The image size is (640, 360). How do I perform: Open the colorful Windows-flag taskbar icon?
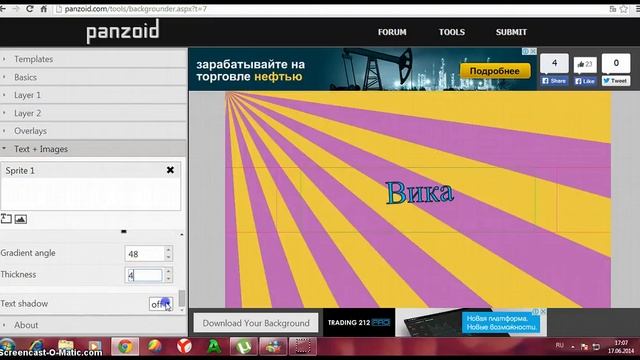click(273, 346)
